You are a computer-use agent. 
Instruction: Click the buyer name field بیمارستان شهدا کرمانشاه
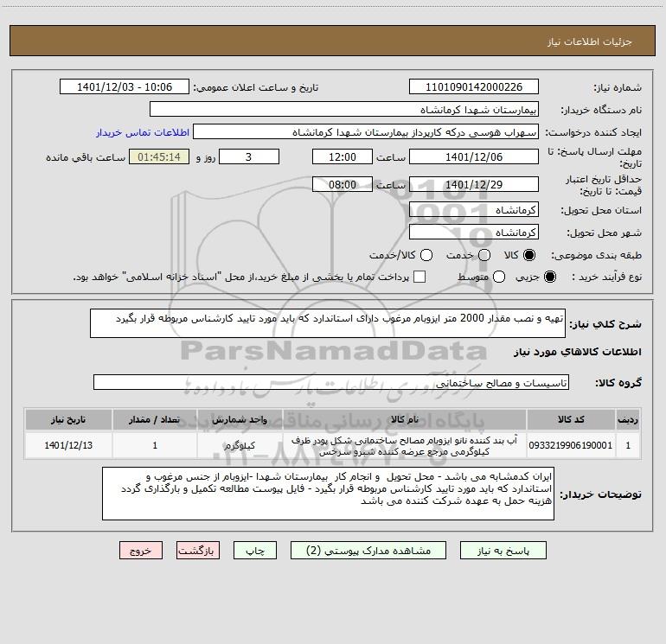pos(344,109)
